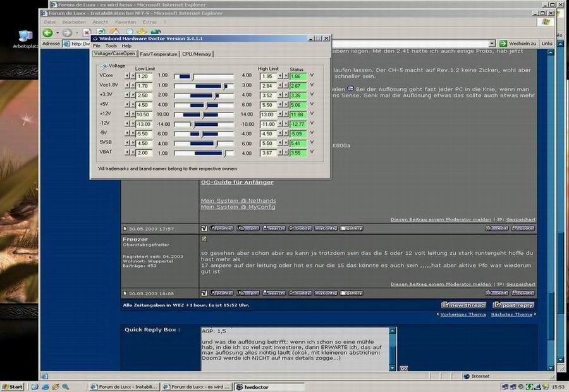Screen dimensions: 569x392
Task: Open the Extras menu in Internet Explorer
Action: (x=149, y=22)
